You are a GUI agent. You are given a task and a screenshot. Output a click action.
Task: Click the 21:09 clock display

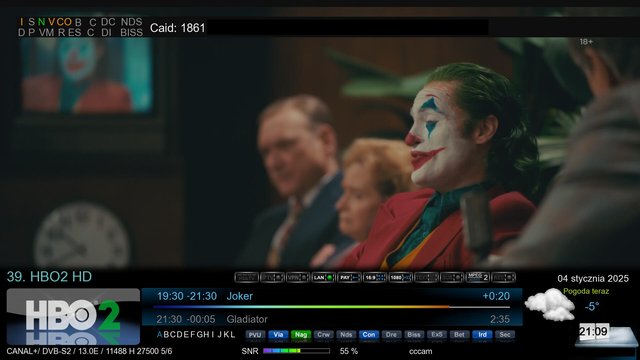tap(594, 331)
